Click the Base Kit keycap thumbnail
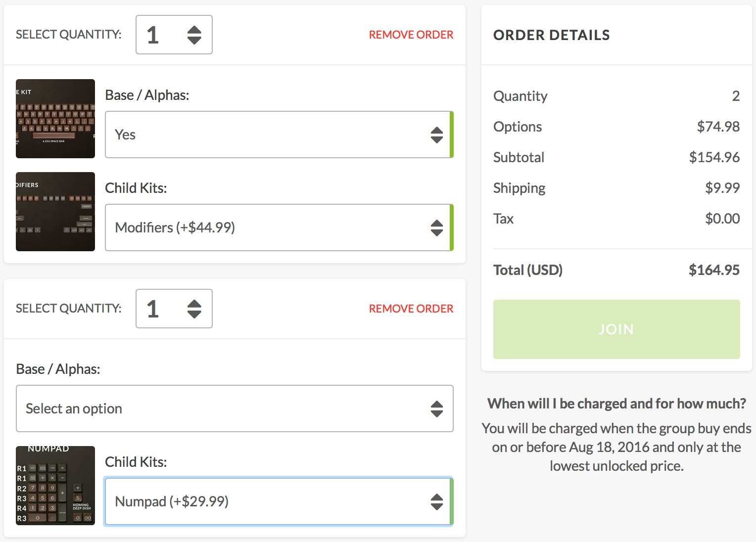The width and height of the screenshot is (756, 542). pyautogui.click(x=55, y=119)
